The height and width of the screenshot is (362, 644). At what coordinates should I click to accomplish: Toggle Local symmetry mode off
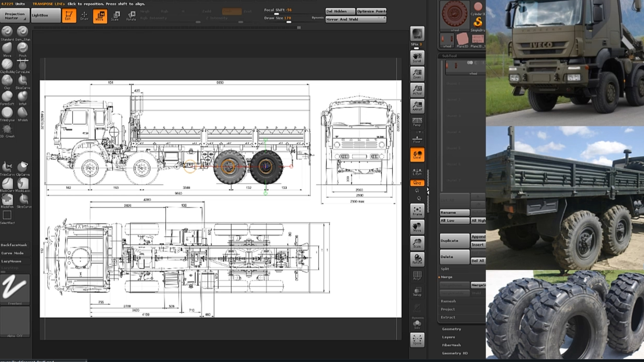click(417, 155)
